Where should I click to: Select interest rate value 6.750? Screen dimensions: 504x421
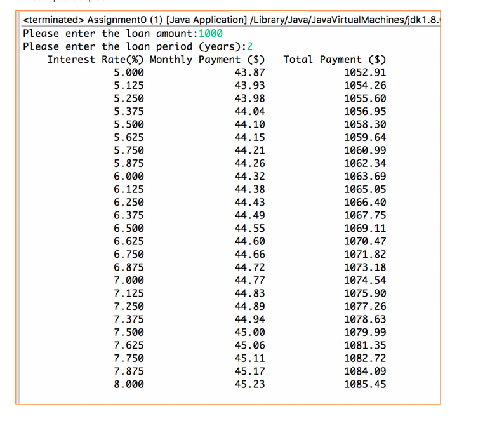click(x=129, y=255)
